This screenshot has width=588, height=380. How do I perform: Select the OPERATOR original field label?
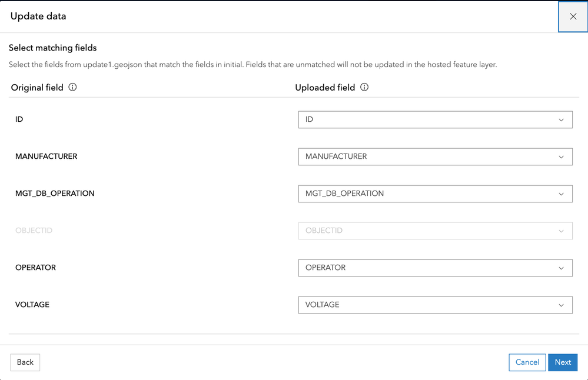tap(35, 268)
